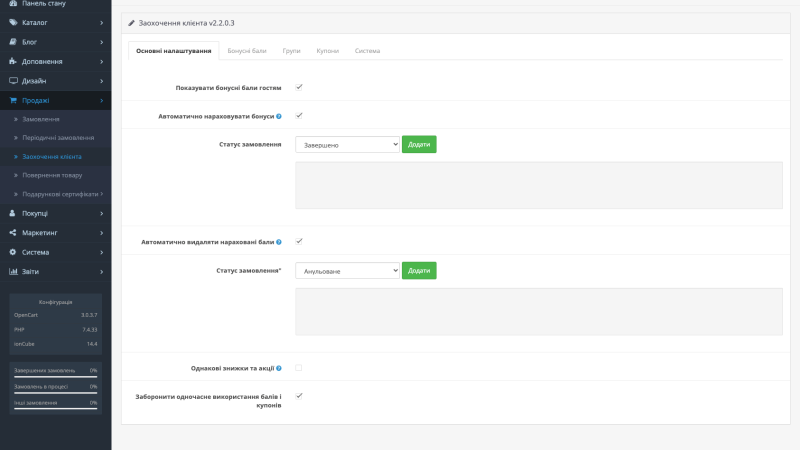Expand Блог menu via its chevron

coord(102,42)
